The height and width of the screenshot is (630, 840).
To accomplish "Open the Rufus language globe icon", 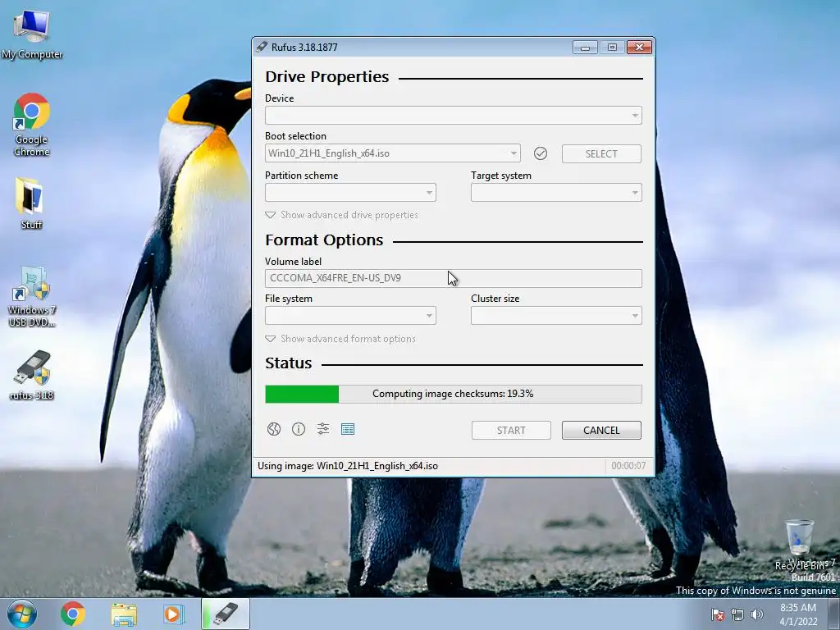I will tap(274, 429).
